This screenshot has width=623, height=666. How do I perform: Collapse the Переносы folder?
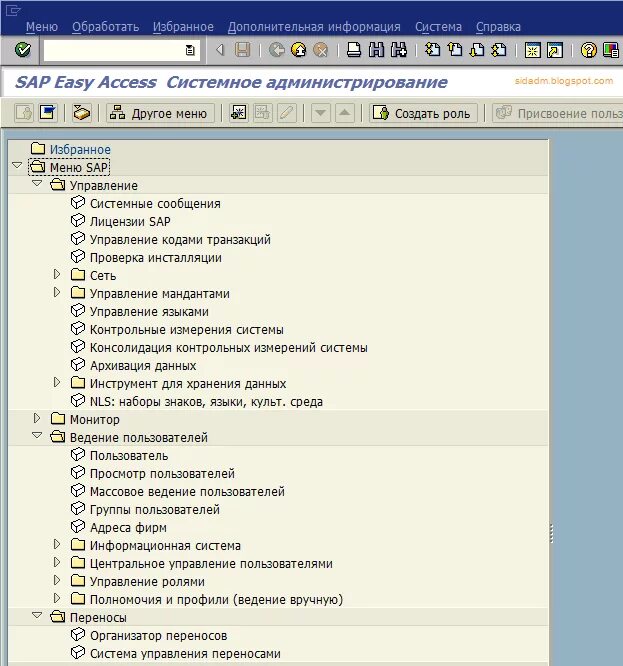pos(37,615)
